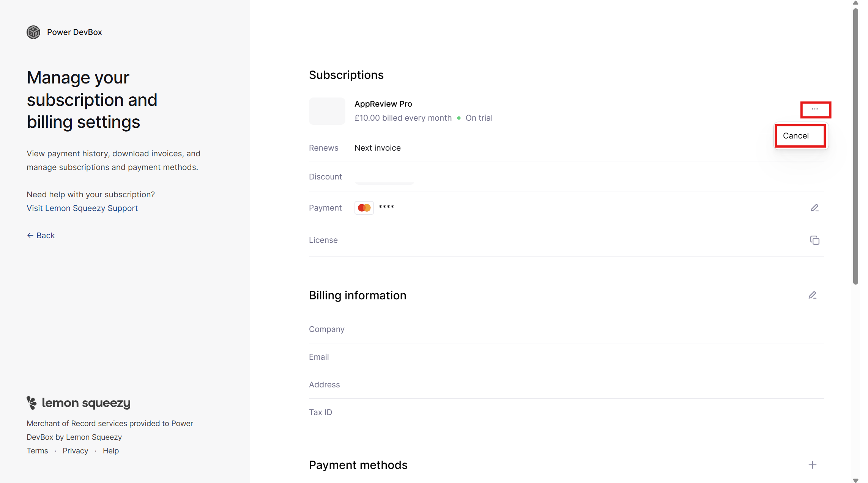The width and height of the screenshot is (868, 483).
Task: Open the Help footer link
Action: click(110, 451)
